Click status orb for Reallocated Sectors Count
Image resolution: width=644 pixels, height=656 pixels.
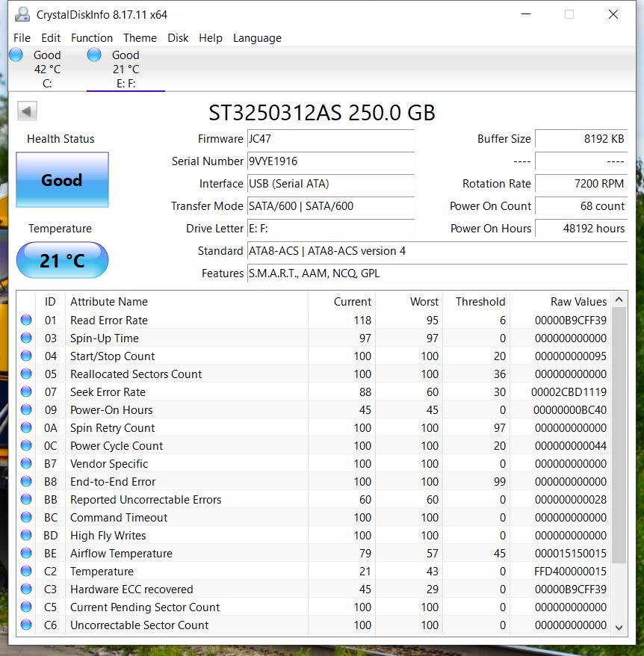tap(26, 374)
